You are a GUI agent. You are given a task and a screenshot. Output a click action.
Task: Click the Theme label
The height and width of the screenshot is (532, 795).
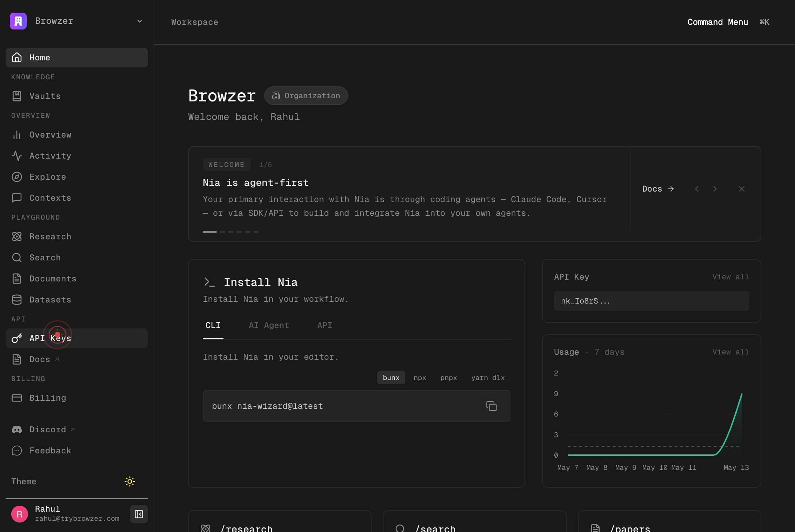tap(24, 481)
